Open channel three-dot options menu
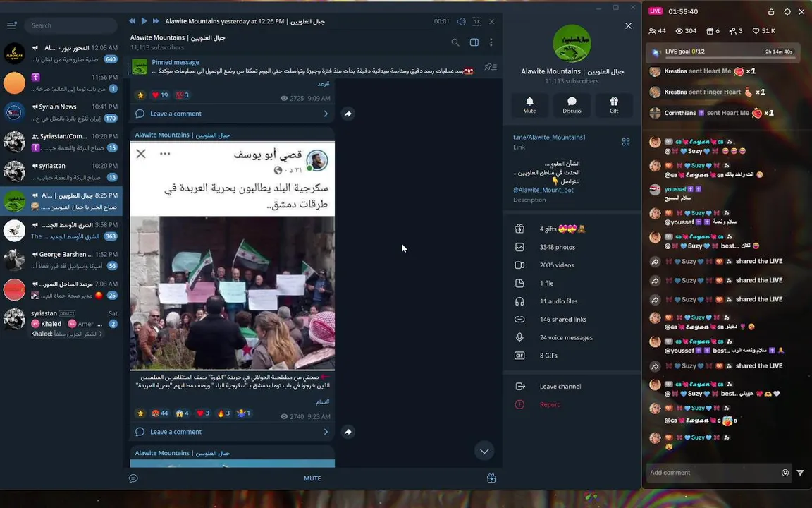The image size is (812, 508). tap(491, 42)
